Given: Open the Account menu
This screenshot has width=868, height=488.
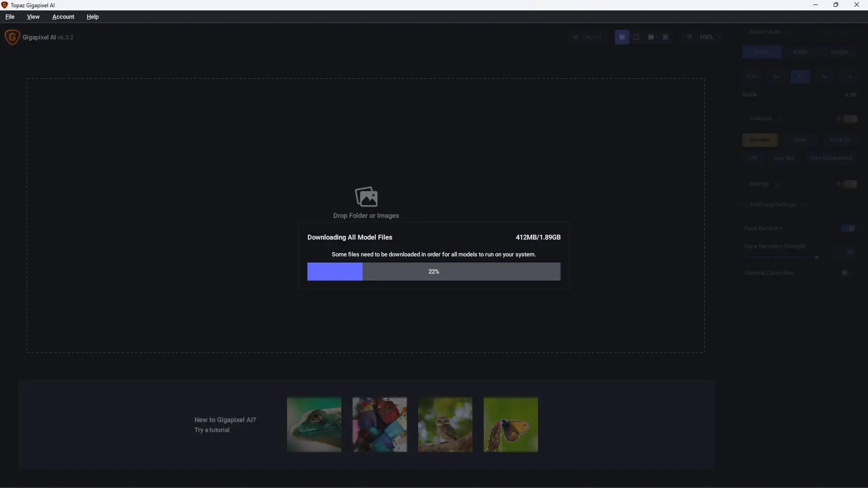Looking at the screenshot, I should point(63,17).
